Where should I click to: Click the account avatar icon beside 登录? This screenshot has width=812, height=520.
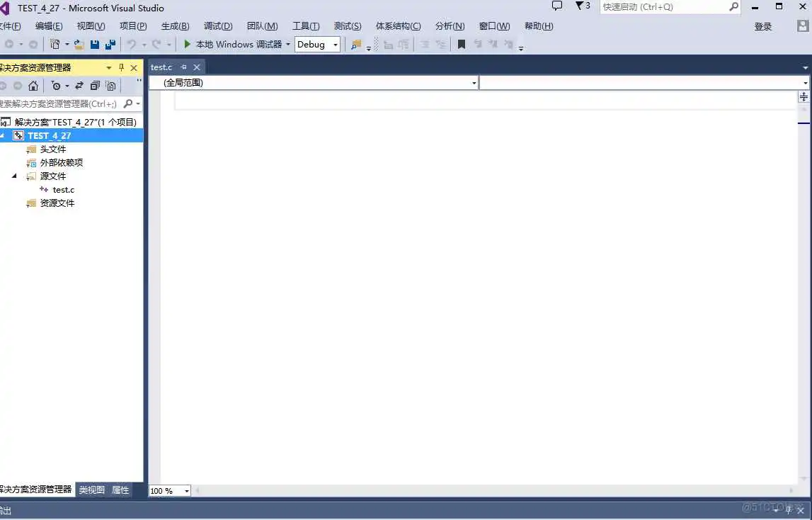click(803, 26)
